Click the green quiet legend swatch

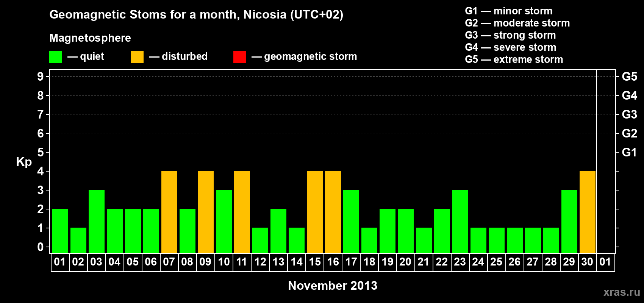coord(55,57)
